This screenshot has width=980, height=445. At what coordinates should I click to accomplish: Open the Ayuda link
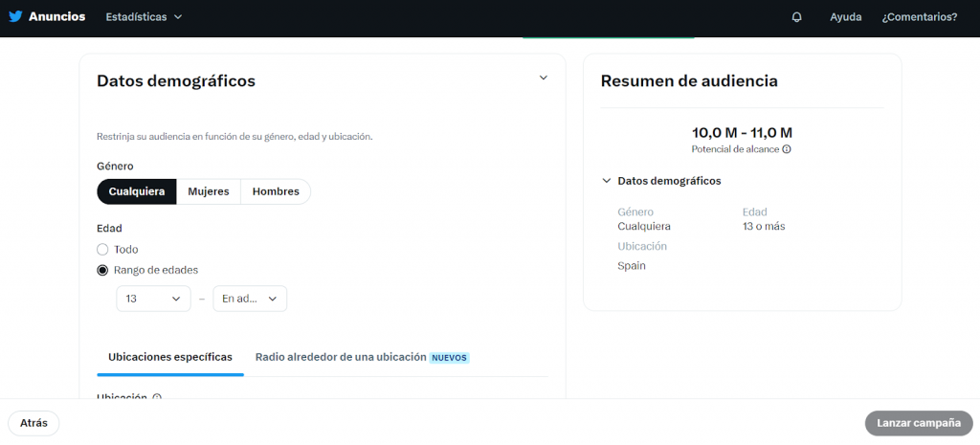click(846, 17)
